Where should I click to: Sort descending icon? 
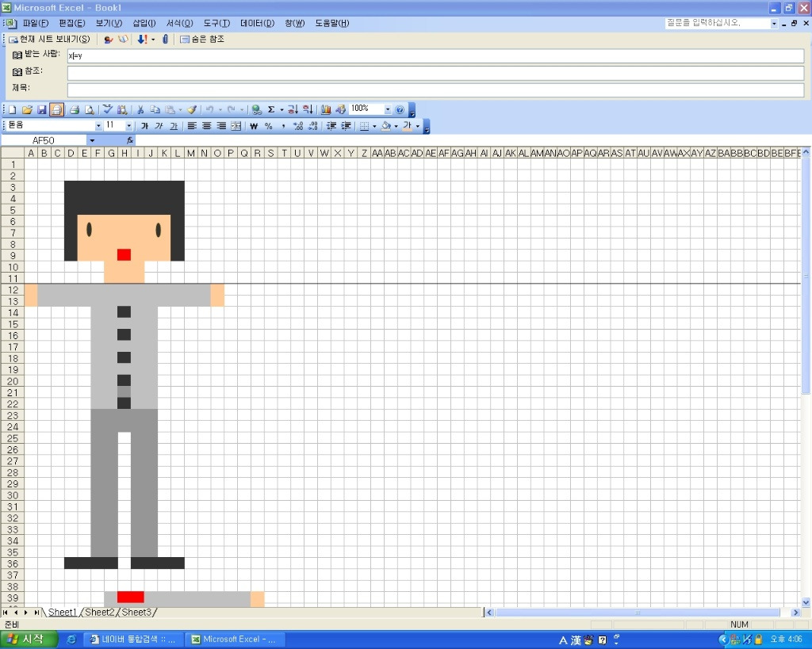(x=308, y=109)
